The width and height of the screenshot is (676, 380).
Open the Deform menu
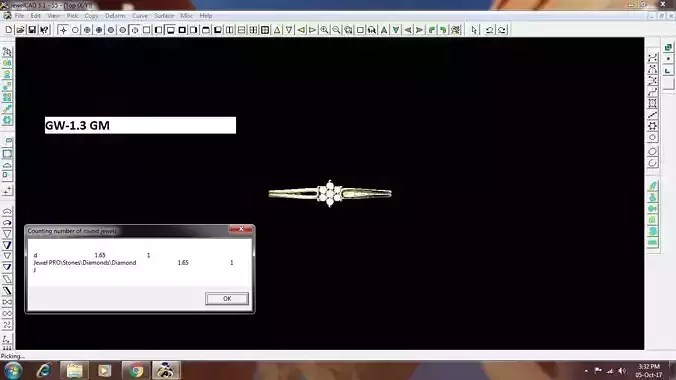coord(115,16)
